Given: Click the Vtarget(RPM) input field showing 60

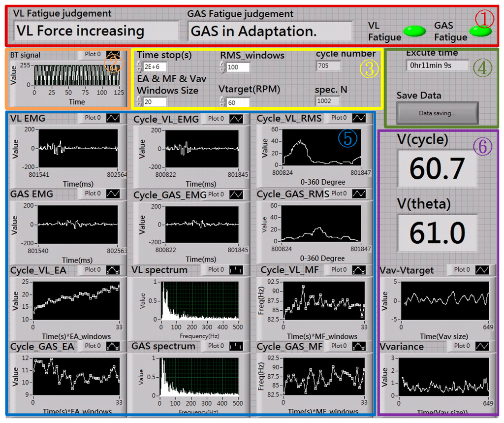Looking at the screenshot, I should click(x=238, y=102).
